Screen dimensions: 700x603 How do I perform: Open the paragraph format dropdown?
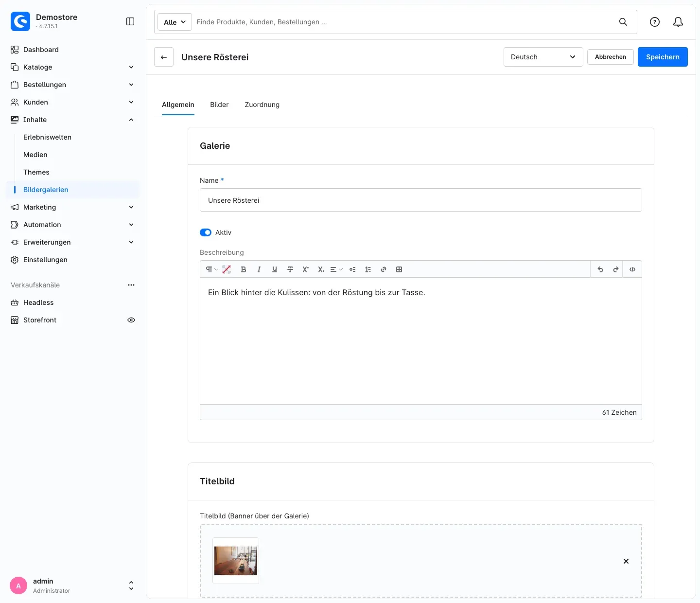(x=211, y=269)
